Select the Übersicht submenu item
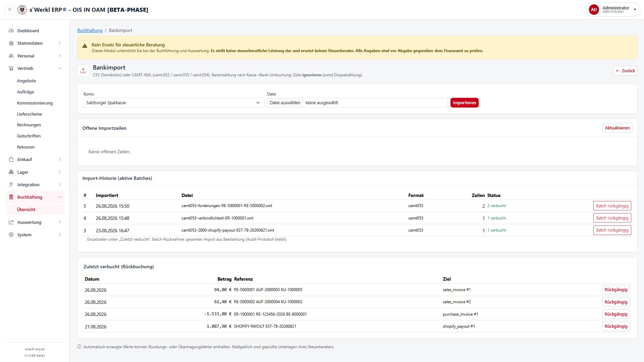The height and width of the screenshot is (362, 644). pos(35,209)
